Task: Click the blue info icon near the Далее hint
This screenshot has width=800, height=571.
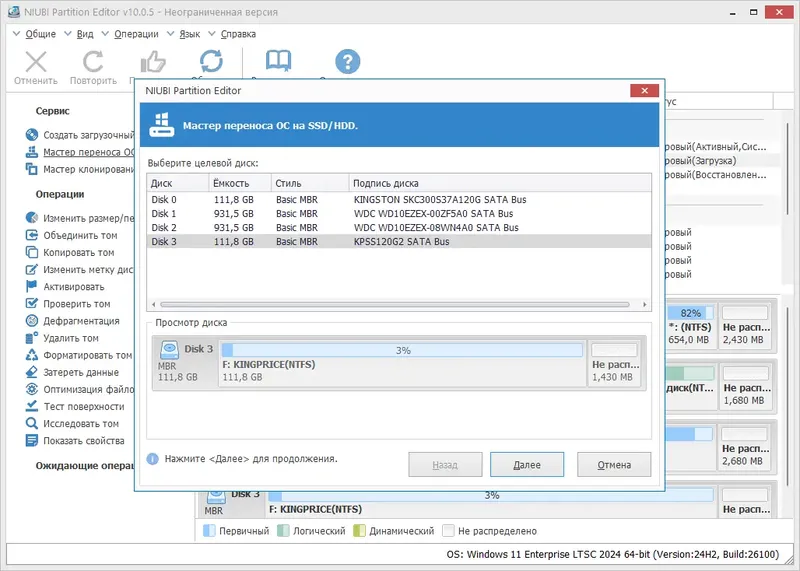Action: point(153,459)
